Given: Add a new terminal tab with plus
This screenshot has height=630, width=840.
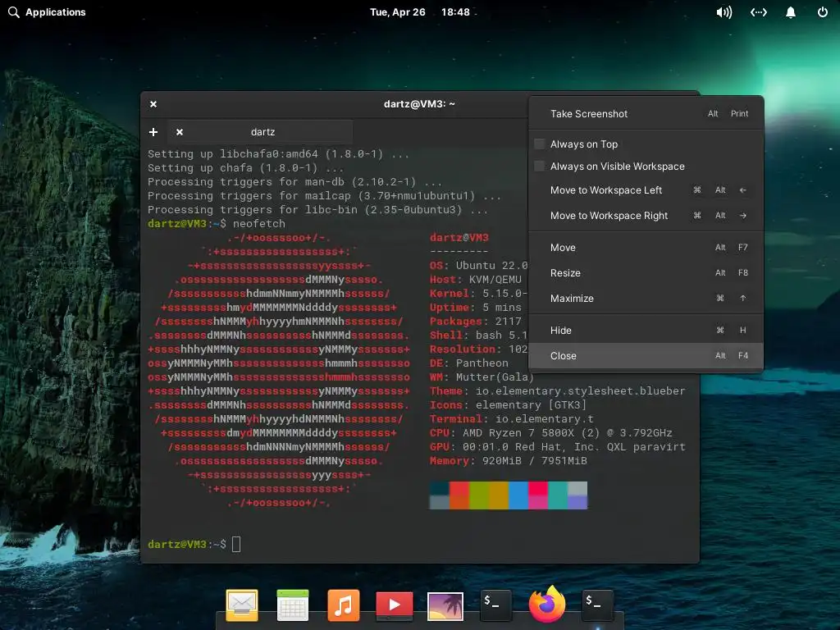Looking at the screenshot, I should (x=153, y=132).
